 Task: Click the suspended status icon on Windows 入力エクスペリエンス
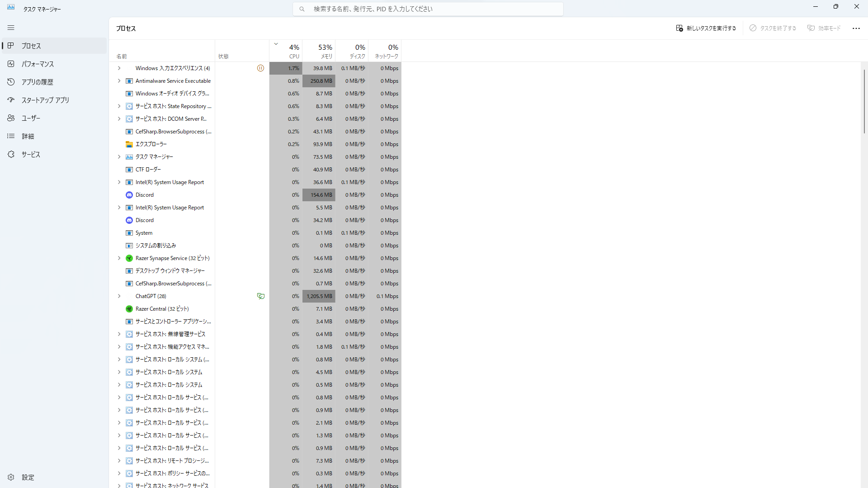click(260, 68)
